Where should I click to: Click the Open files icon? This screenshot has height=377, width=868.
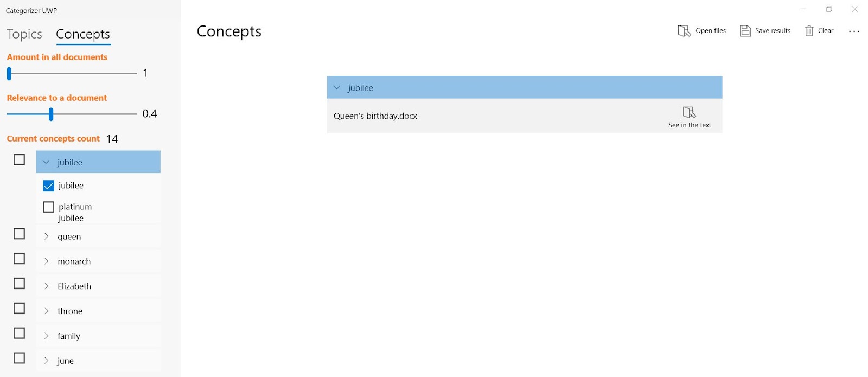click(684, 31)
